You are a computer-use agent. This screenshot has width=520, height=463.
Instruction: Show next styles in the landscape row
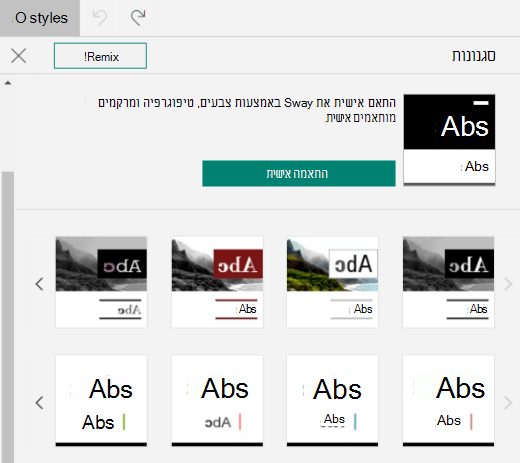pyautogui.click(x=508, y=284)
